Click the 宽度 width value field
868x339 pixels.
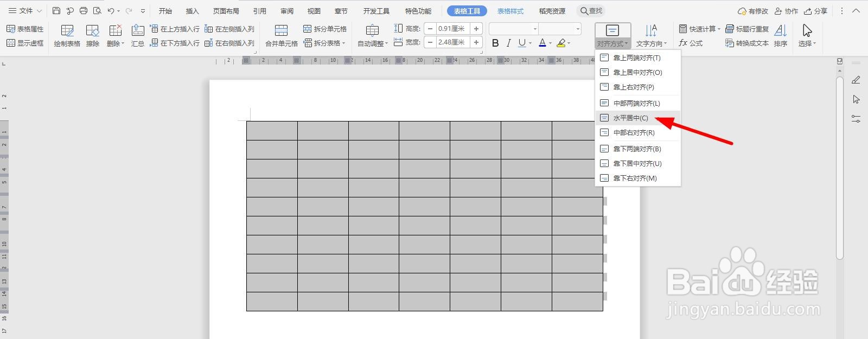point(452,42)
